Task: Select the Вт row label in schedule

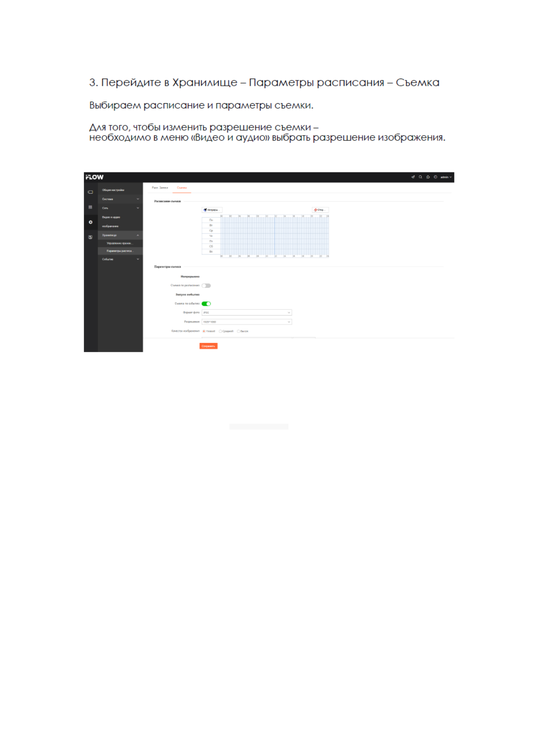Action: pos(211,225)
